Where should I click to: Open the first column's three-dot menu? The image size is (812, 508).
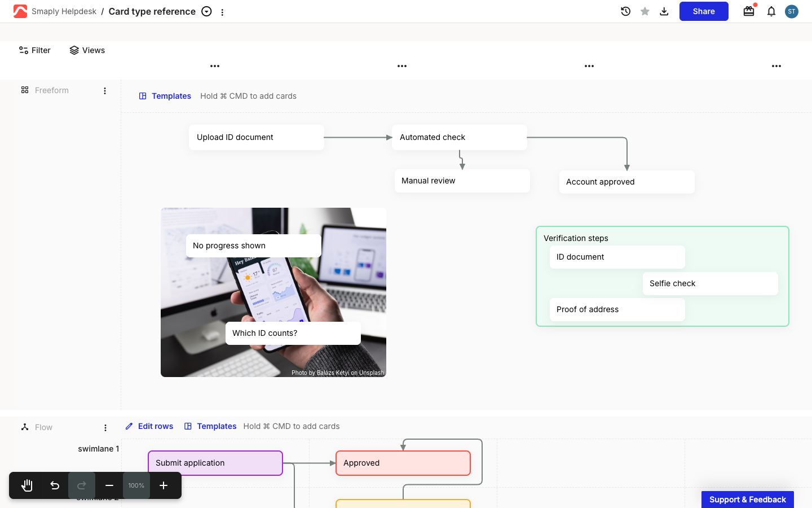click(215, 66)
